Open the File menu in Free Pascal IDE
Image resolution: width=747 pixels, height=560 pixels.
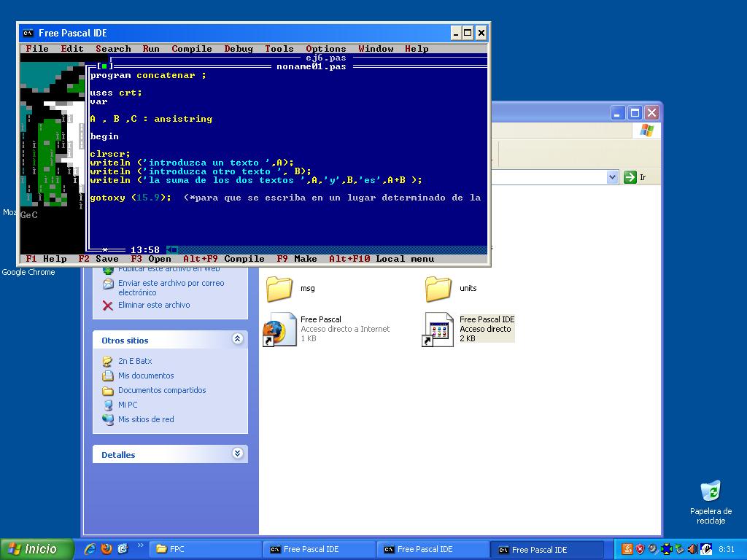[x=37, y=49]
